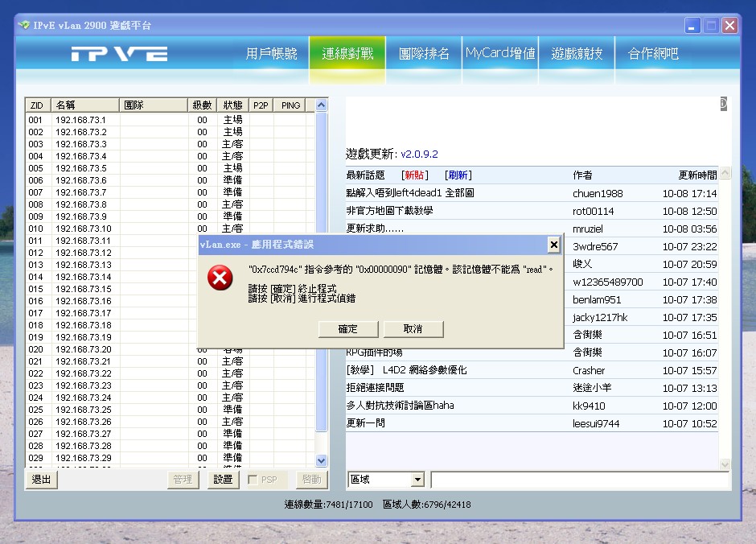Viewport: 756px width, 544px height.
Task: Click the small icon at top-right of news panel
Action: (723, 104)
